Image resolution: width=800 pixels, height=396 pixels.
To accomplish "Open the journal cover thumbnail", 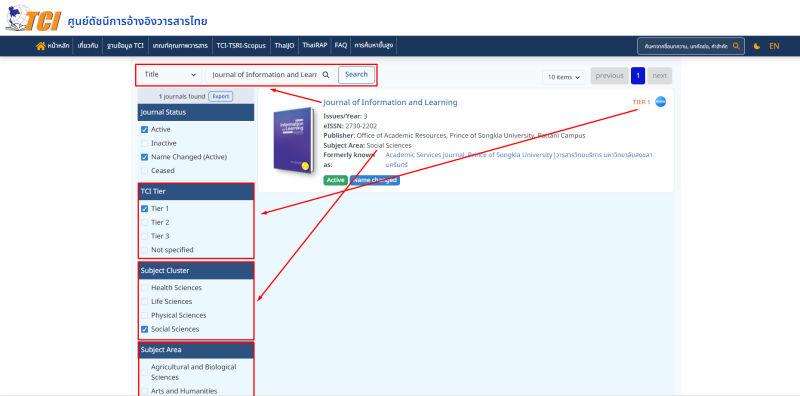I will click(293, 140).
